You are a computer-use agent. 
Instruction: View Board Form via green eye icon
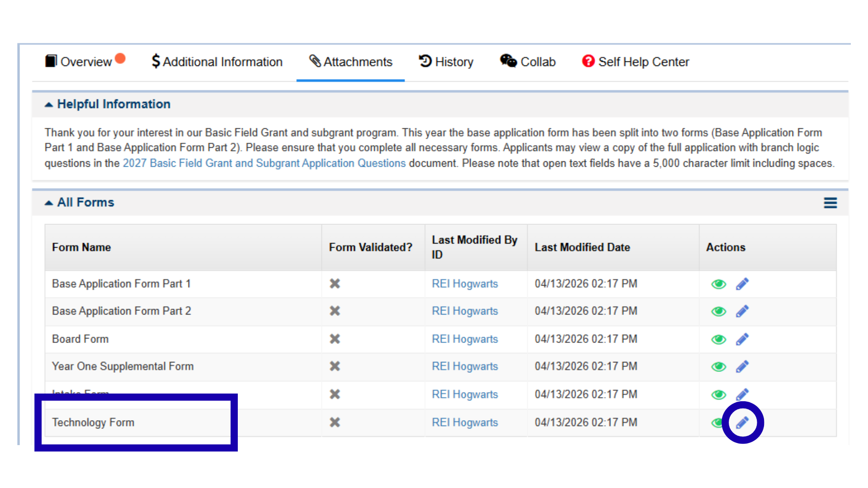point(718,339)
